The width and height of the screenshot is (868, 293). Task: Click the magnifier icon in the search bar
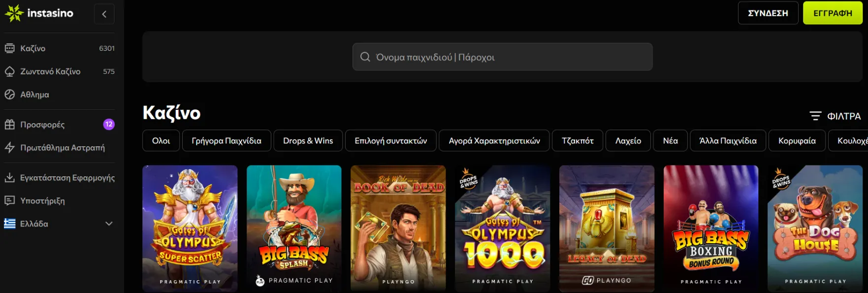[x=365, y=57]
